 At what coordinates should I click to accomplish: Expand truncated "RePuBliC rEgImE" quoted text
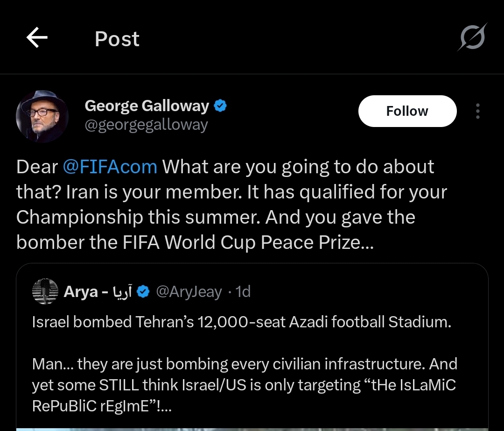click(102, 406)
